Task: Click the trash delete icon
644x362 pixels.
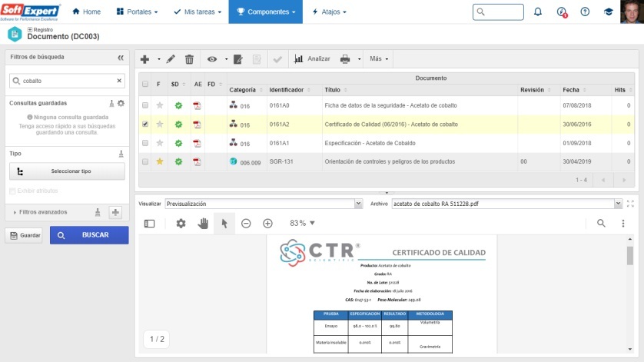Action: click(189, 58)
